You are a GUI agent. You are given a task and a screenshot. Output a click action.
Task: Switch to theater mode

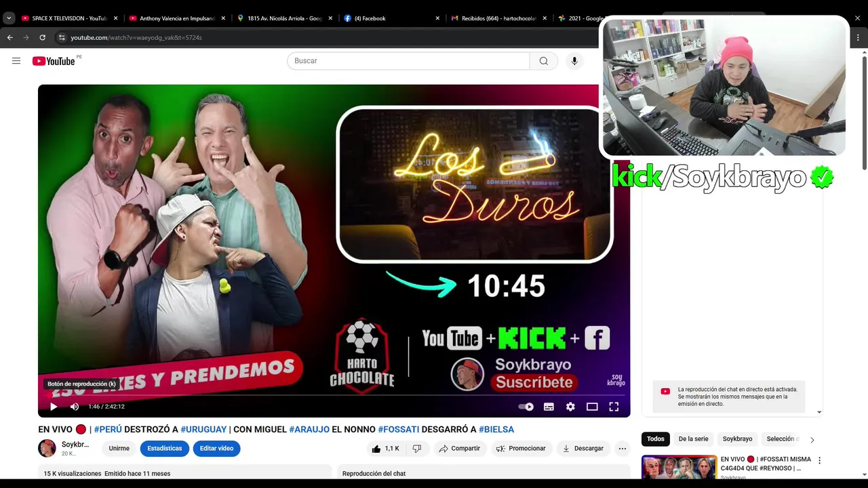[x=592, y=407]
